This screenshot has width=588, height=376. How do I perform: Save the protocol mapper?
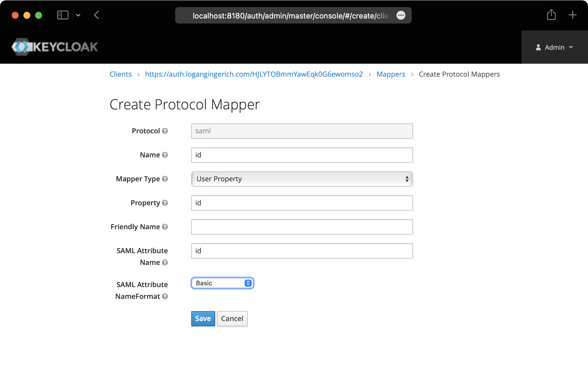pos(203,319)
